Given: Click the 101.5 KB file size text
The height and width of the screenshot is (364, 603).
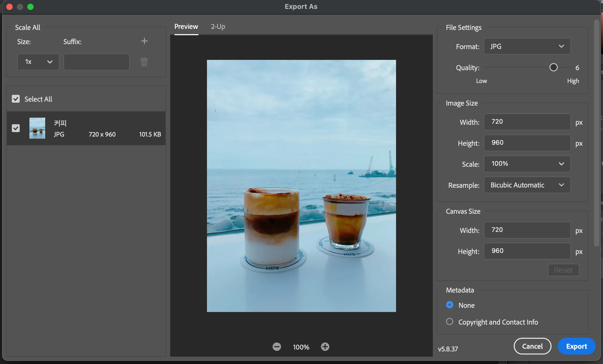Looking at the screenshot, I should (150, 134).
